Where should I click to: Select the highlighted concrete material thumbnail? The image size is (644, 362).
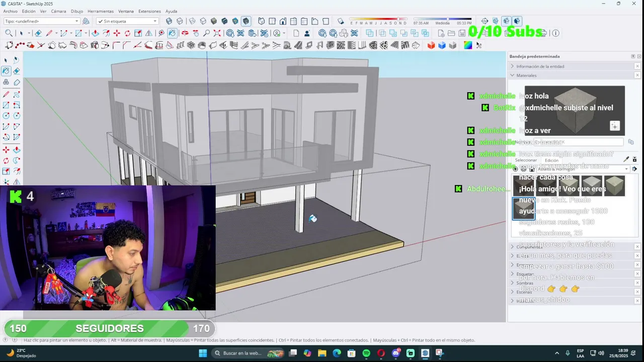coord(523,208)
